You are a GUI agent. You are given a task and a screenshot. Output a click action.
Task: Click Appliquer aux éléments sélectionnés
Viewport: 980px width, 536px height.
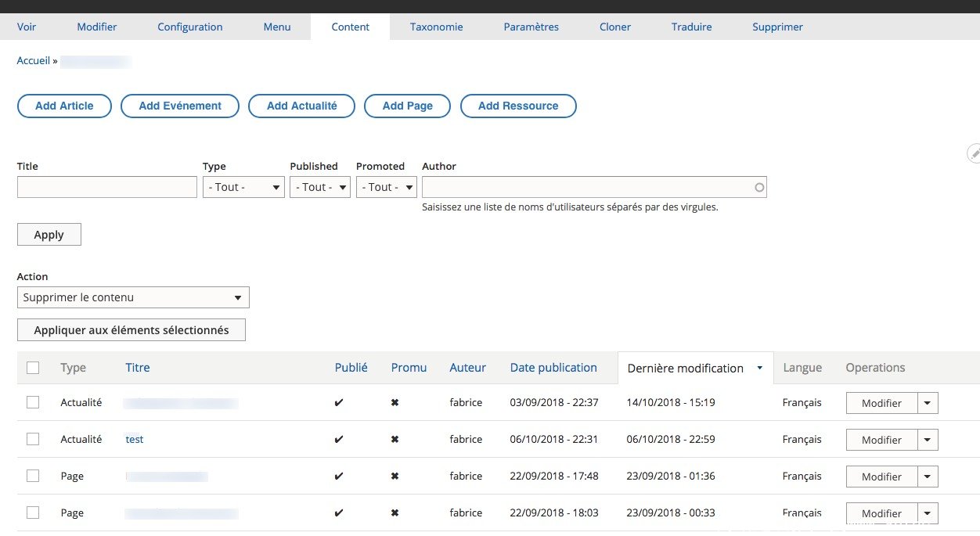(x=132, y=330)
